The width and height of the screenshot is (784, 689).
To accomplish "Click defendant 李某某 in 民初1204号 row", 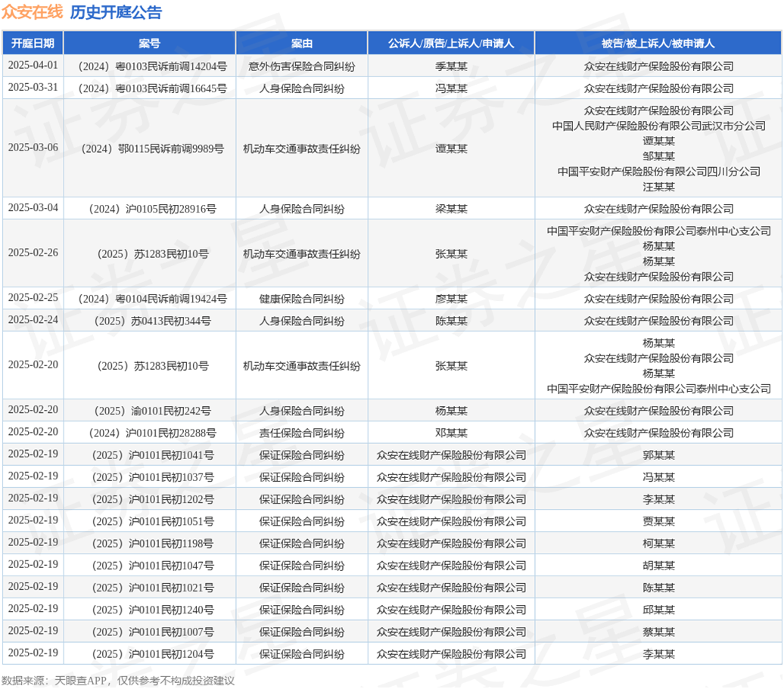I will (658, 653).
